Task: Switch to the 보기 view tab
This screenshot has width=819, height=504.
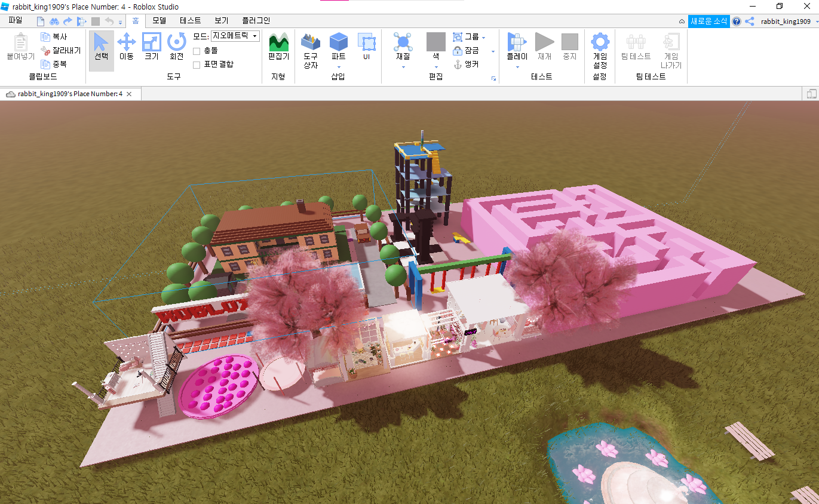Action: pyautogui.click(x=222, y=21)
